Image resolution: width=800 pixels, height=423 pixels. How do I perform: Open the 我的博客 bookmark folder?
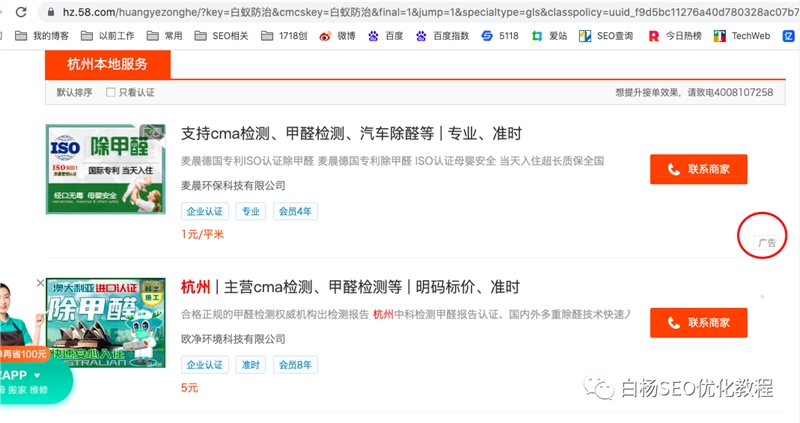pos(42,36)
